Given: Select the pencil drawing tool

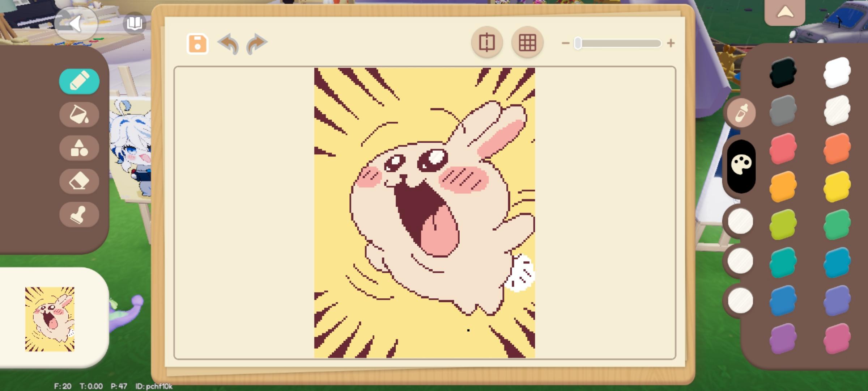Looking at the screenshot, I should [x=79, y=81].
